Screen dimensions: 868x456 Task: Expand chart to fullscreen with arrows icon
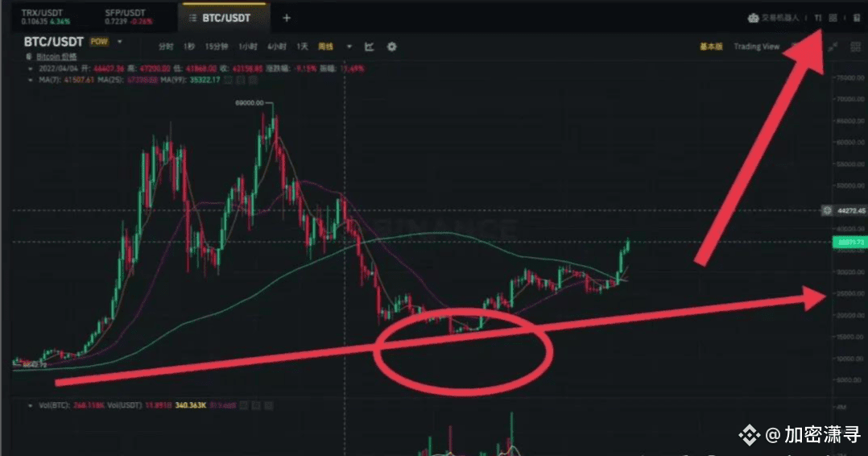click(x=833, y=47)
